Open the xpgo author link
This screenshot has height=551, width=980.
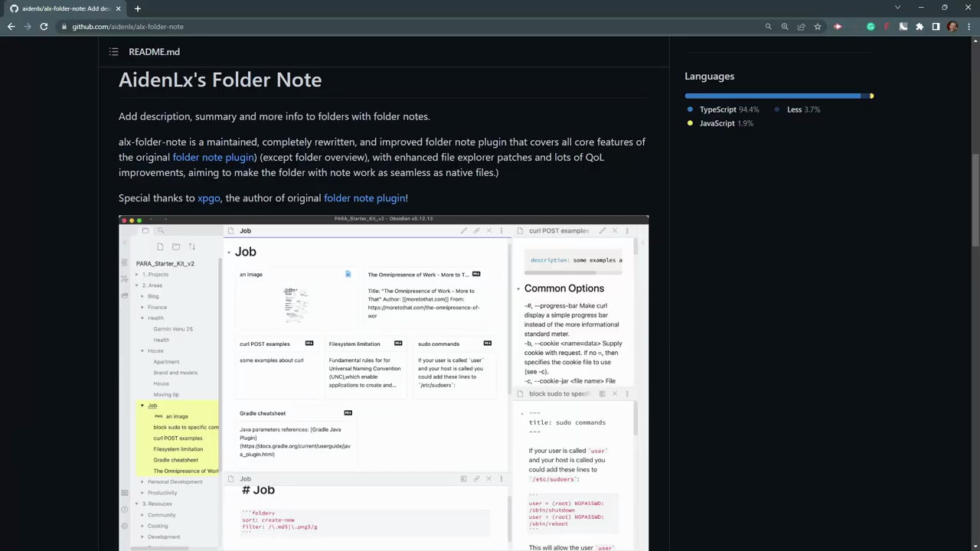point(209,198)
